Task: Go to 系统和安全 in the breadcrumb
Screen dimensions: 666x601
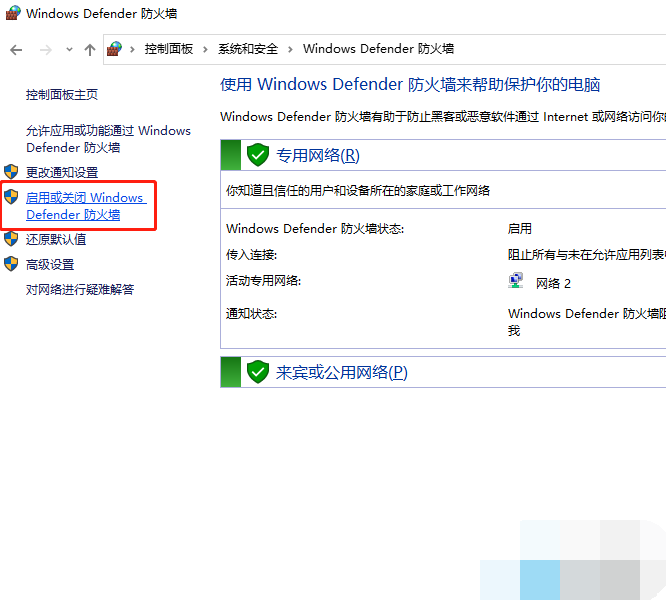Action: click(248, 49)
